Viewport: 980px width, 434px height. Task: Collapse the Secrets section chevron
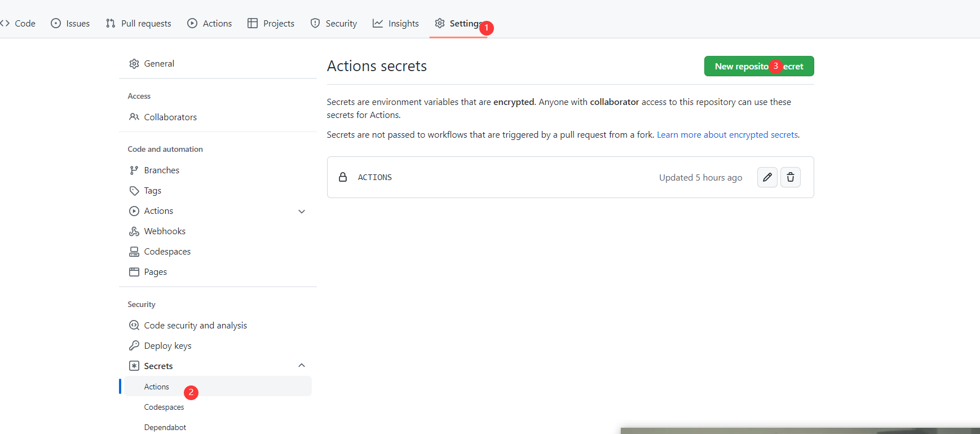coord(302,366)
